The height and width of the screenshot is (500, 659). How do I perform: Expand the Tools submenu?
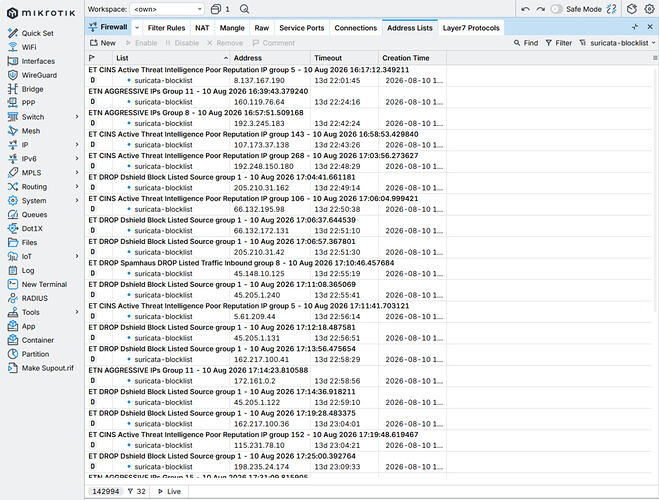[x=77, y=312]
